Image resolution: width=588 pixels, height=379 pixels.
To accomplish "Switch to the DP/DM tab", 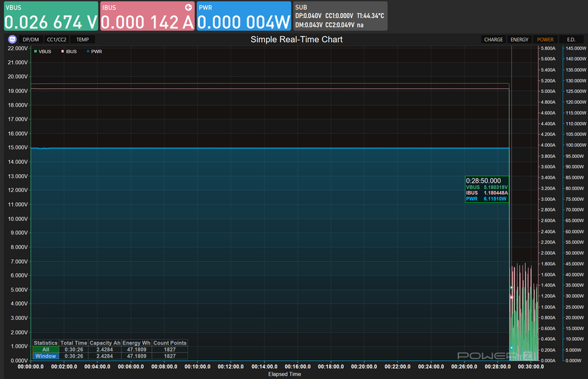I will point(31,40).
